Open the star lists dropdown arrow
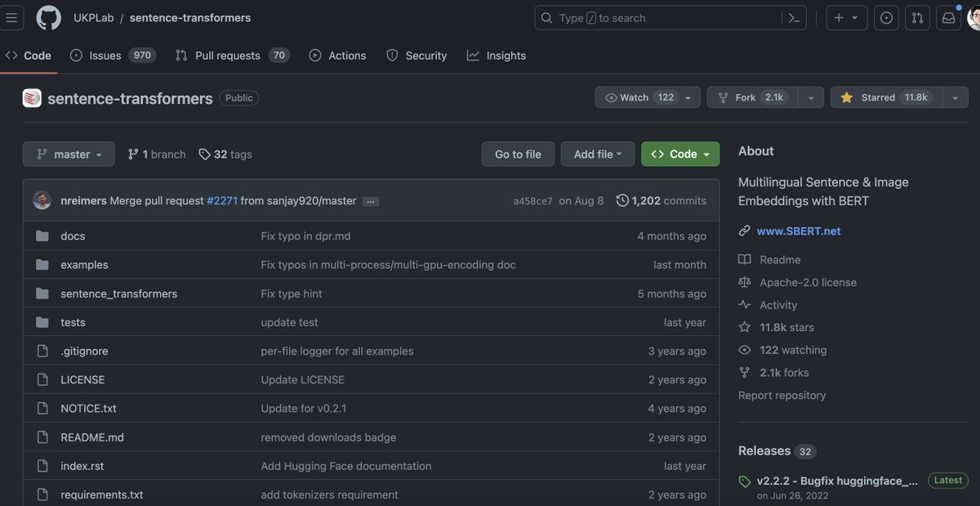980x506 pixels. click(x=954, y=97)
